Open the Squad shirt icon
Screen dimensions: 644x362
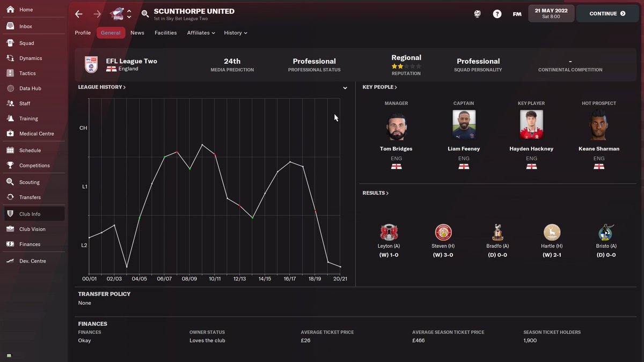(x=10, y=43)
